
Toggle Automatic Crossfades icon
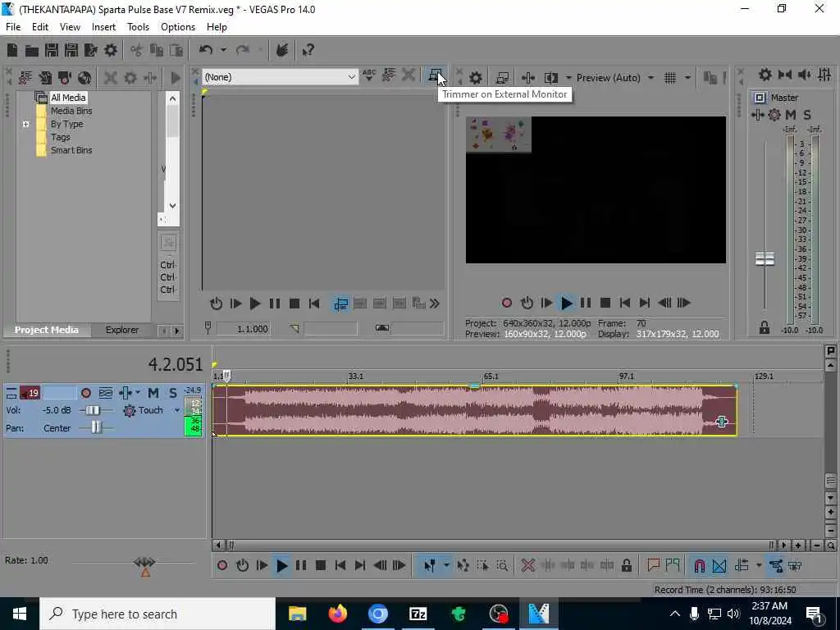[719, 566]
